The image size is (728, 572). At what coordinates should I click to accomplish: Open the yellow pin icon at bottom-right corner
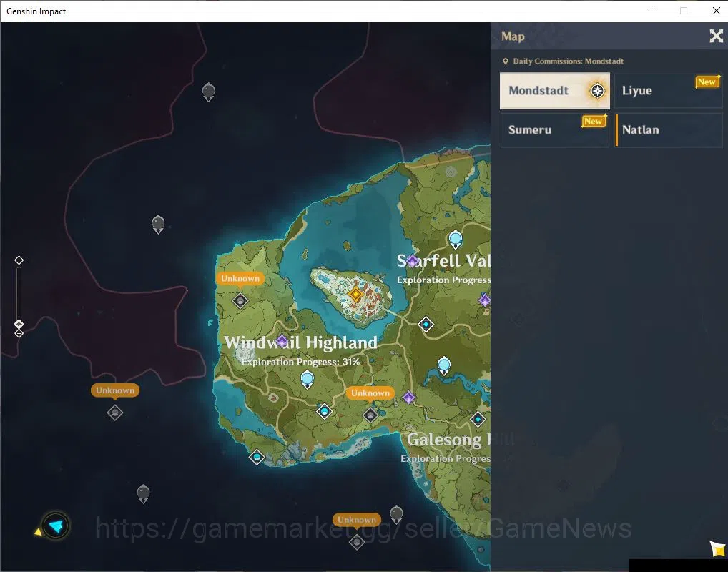(x=717, y=548)
